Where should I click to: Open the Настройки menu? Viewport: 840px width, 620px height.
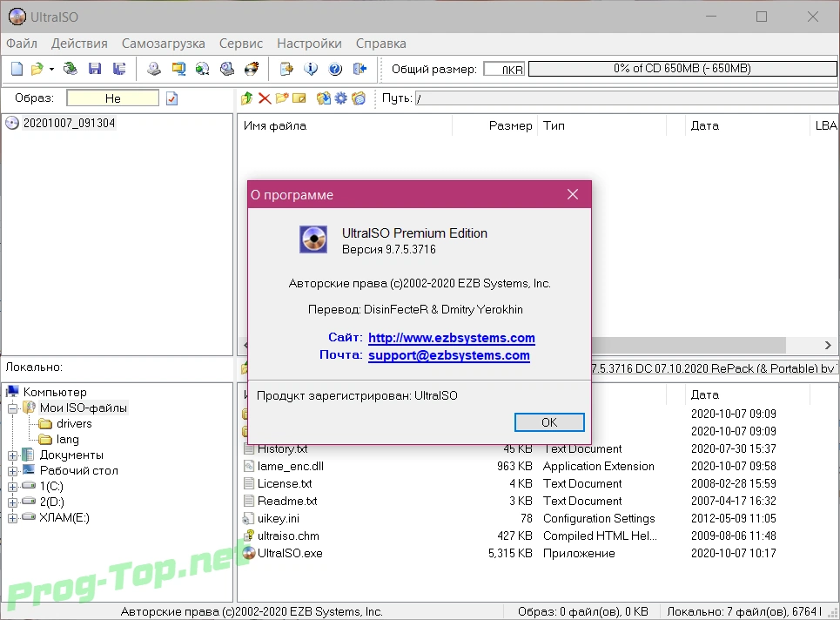click(x=309, y=44)
